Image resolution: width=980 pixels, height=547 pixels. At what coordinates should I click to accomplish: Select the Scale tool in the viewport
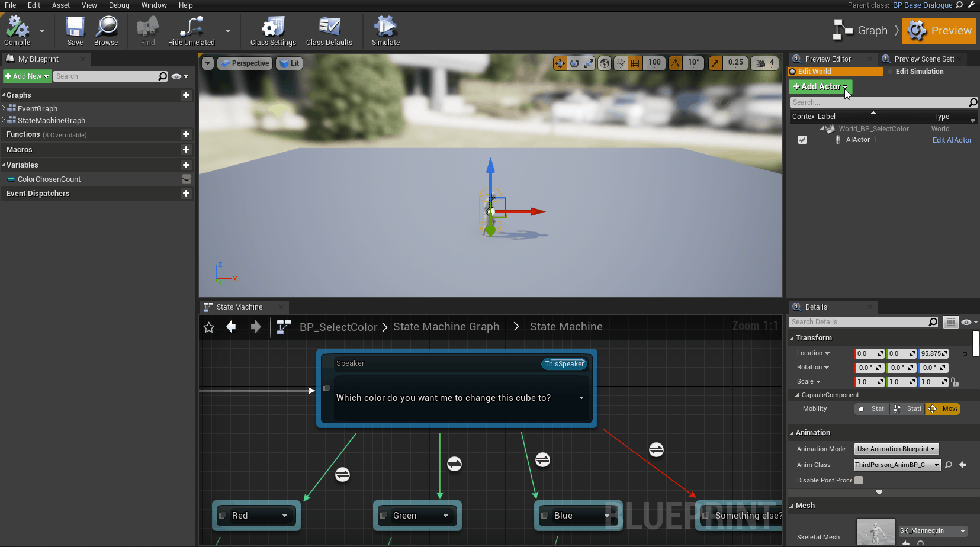589,63
